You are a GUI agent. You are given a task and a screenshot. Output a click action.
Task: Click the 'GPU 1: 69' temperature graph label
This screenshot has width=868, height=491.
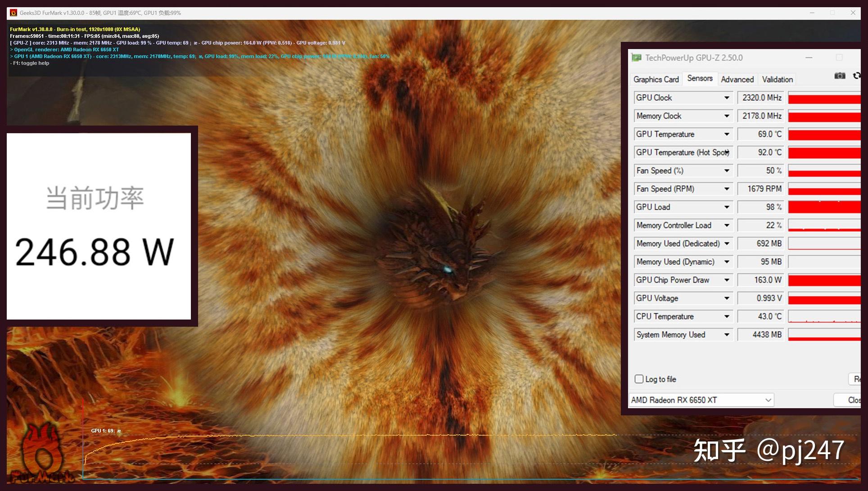106,431
